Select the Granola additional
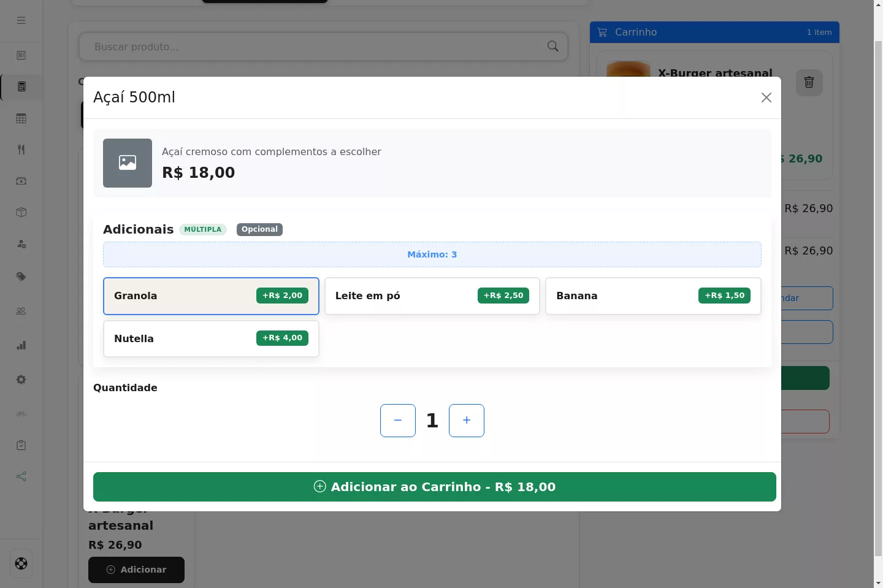 211,296
